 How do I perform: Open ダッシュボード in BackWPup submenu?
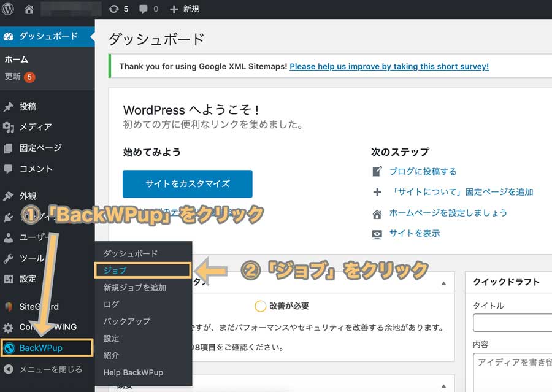(x=131, y=253)
